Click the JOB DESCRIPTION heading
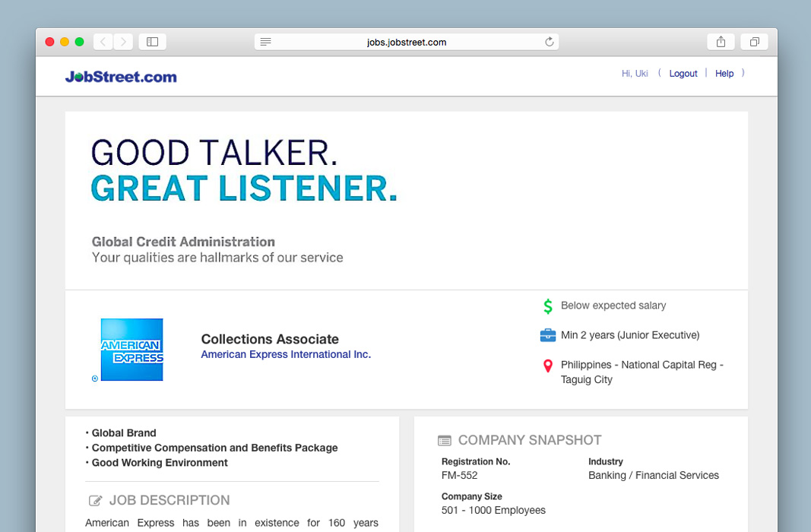This screenshot has height=532, width=811. tap(169, 500)
